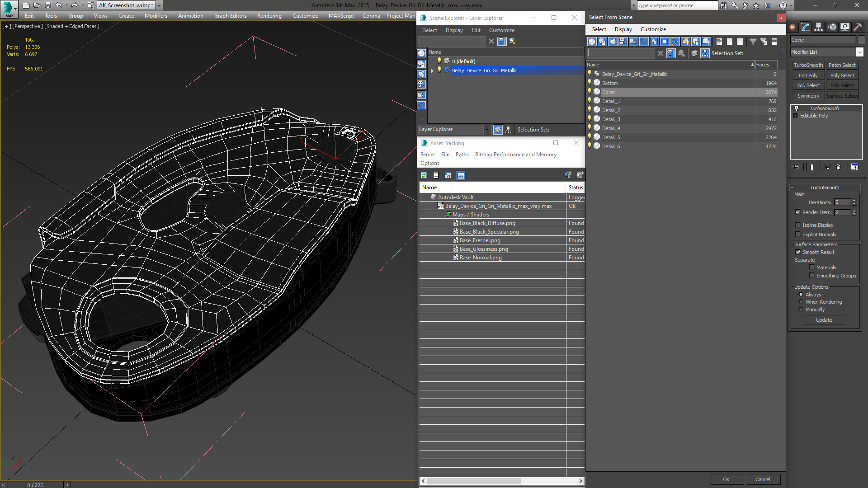This screenshot has height=488, width=868.
Task: Toggle Display Lights filter in Layer Explorer sidebar
Action: click(421, 74)
